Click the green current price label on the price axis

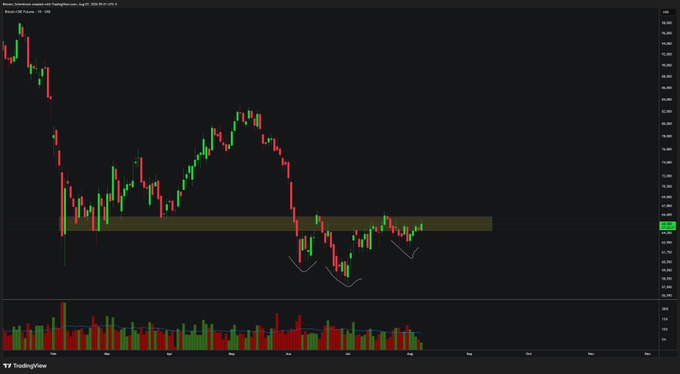pos(667,226)
